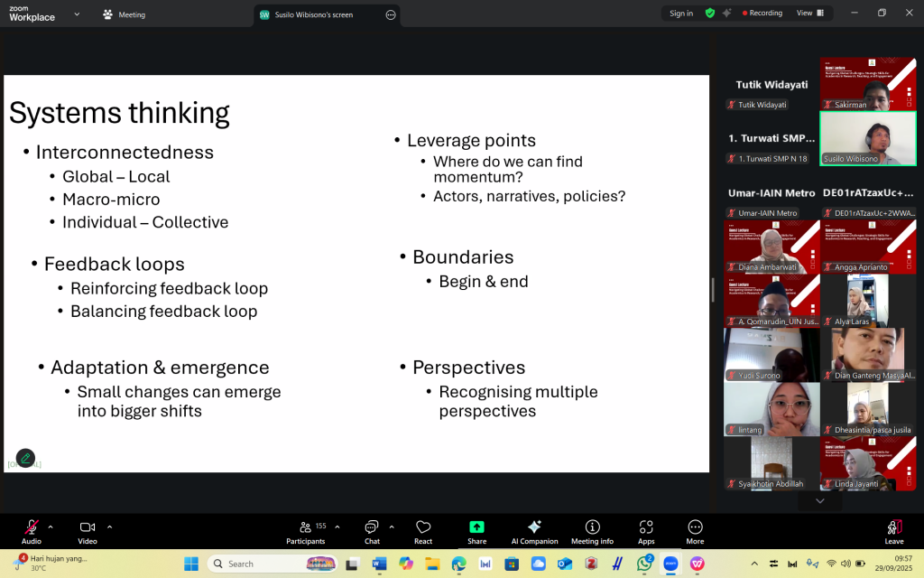Open the Chat panel
924x578 pixels.
372,531
